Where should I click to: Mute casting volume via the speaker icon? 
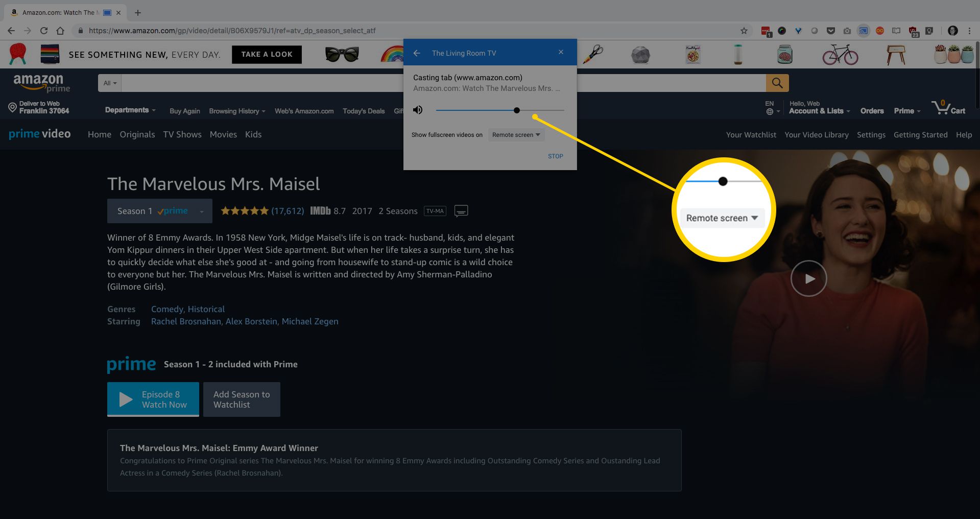(418, 110)
